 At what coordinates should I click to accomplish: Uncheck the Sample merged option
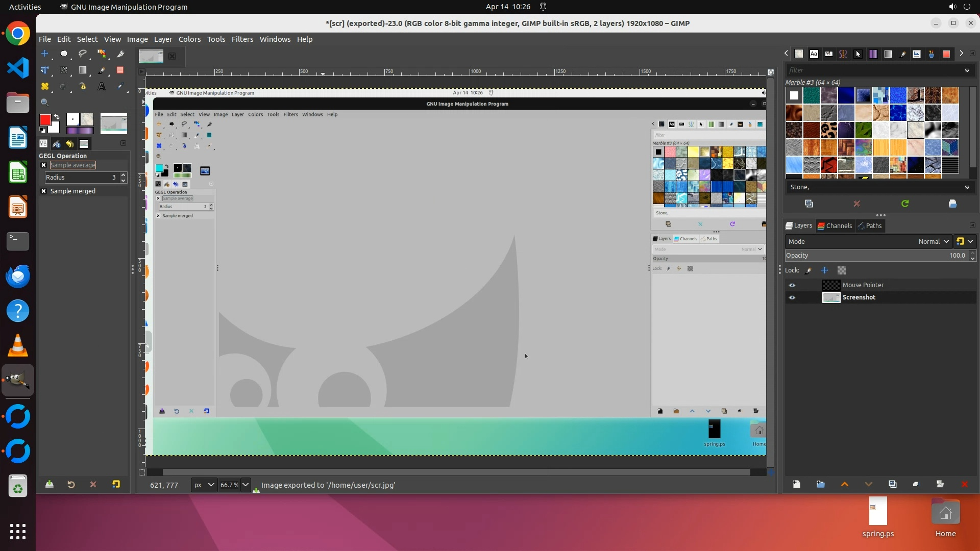pyautogui.click(x=44, y=191)
